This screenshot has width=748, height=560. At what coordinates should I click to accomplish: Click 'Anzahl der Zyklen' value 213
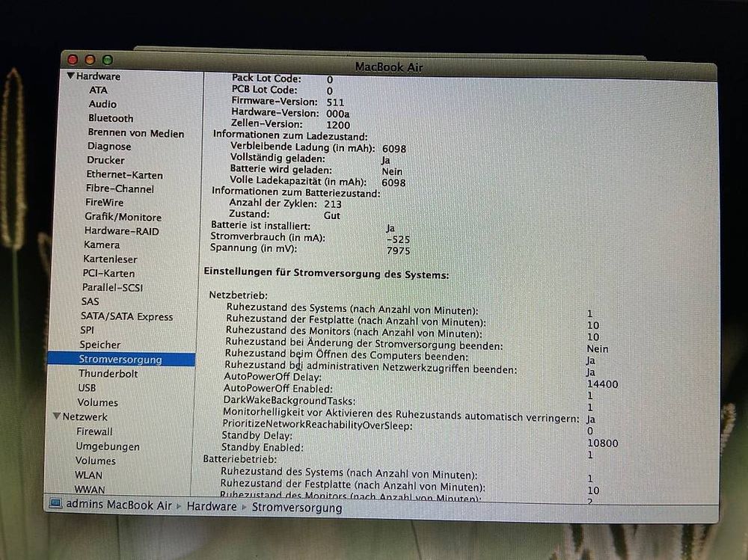point(333,204)
